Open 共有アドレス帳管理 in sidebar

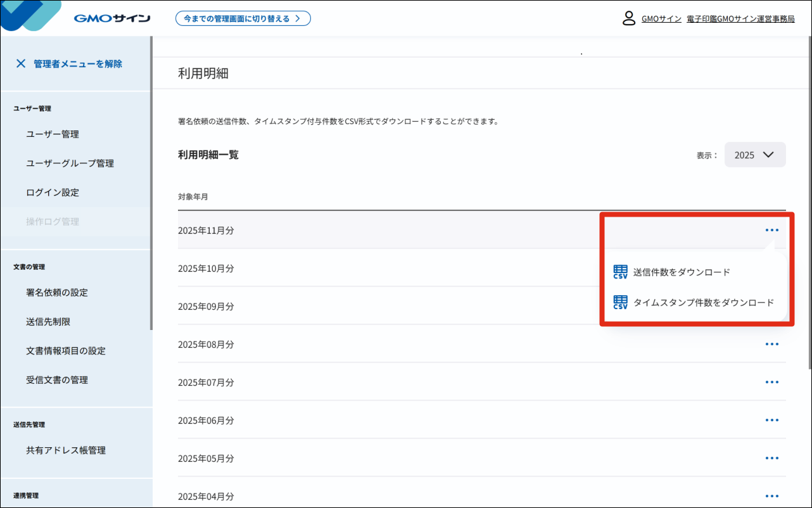(x=66, y=450)
